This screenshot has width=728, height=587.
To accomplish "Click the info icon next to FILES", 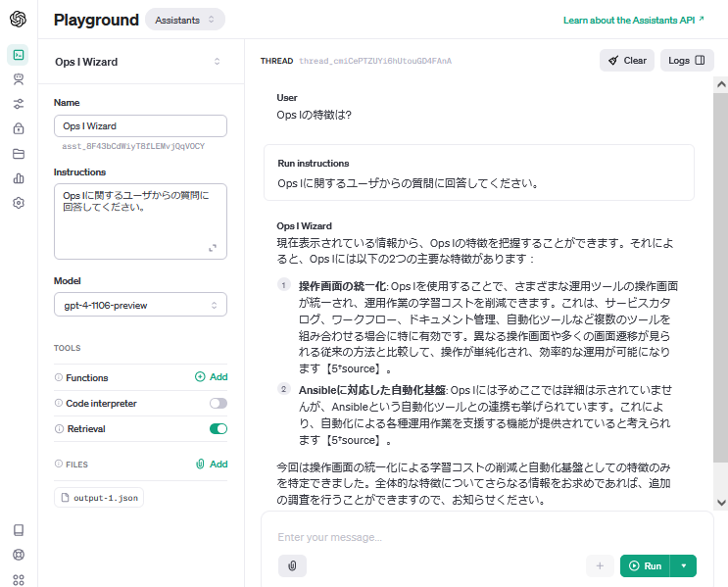I will click(59, 464).
